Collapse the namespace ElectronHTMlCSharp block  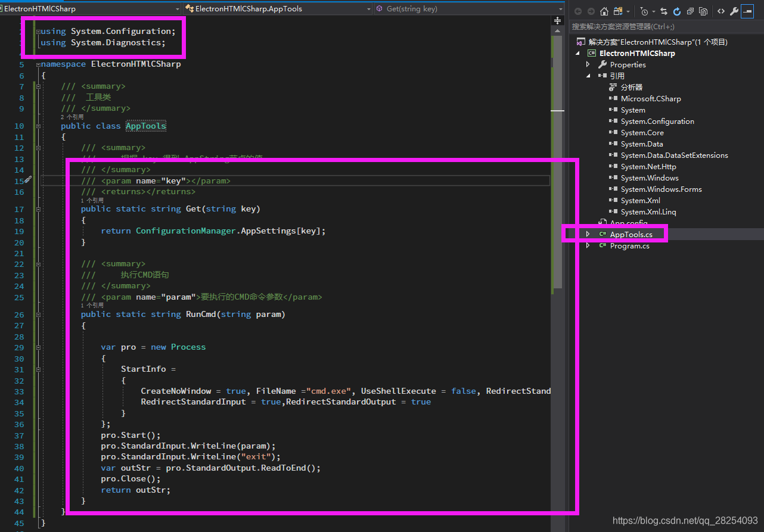click(x=39, y=64)
